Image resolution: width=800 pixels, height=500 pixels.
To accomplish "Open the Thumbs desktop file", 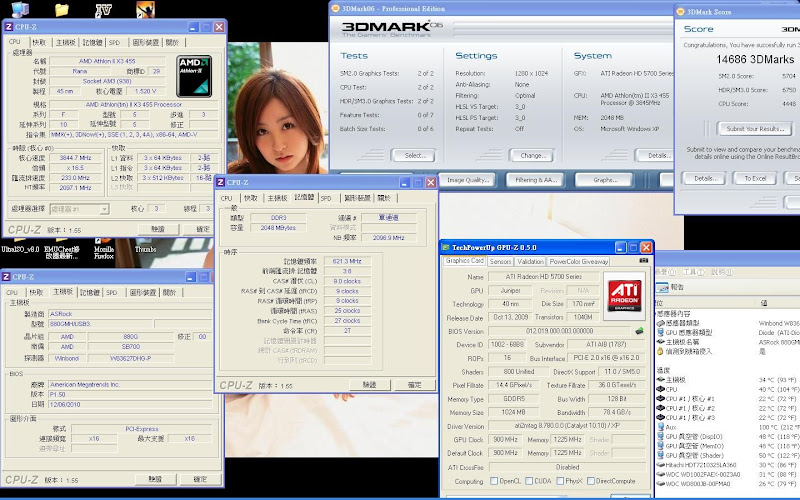I will (145, 249).
